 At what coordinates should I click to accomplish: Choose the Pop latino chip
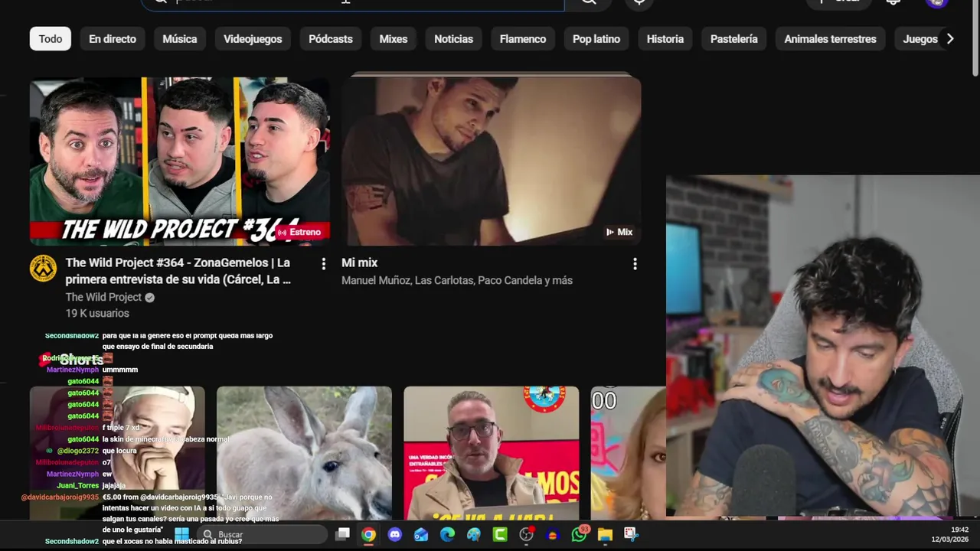(596, 39)
